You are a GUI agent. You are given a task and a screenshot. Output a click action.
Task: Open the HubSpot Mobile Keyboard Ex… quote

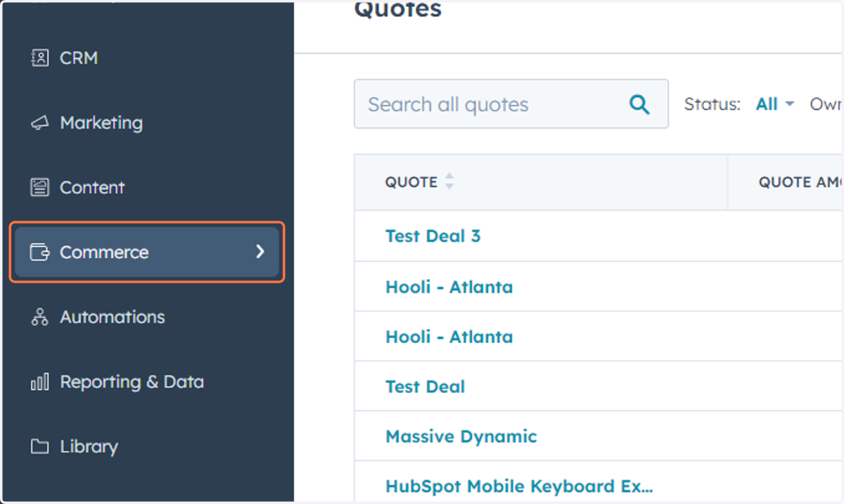519,486
